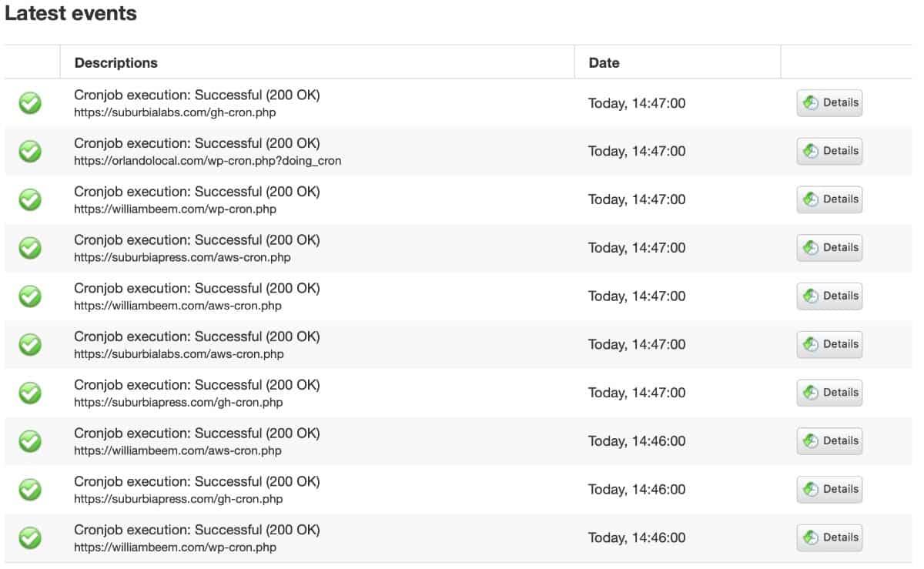
Task: Click suburbiapress.com/gh-cron.php URL in 14:47:00 row
Action: tap(179, 403)
